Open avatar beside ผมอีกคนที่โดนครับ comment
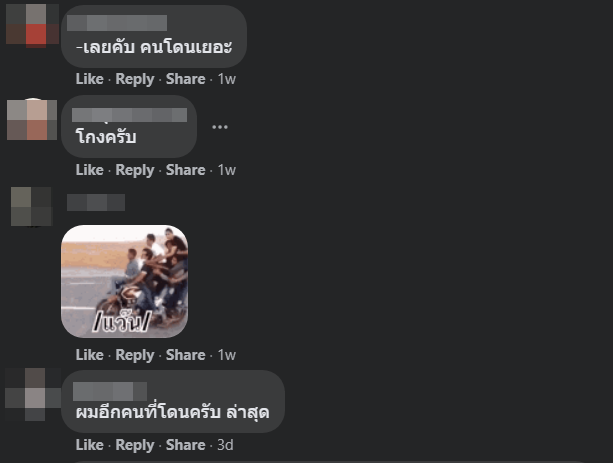Viewport: 613px width, 463px height. pyautogui.click(x=33, y=394)
